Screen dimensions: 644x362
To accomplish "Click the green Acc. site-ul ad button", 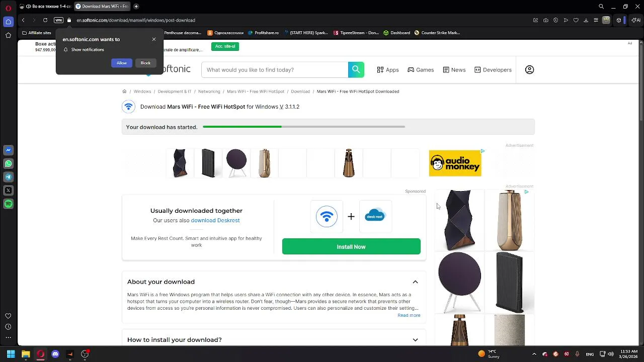I will (225, 46).
